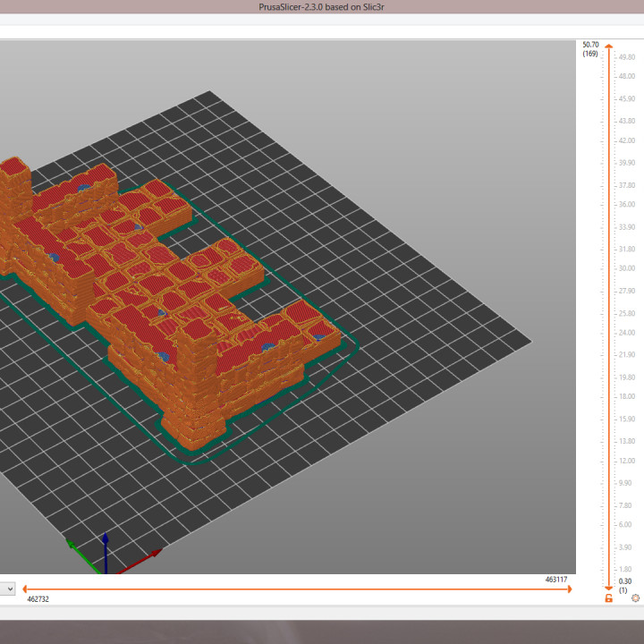Click the left thumb of horizontal move slider
Screen dimensions: 644x644
click(25, 589)
